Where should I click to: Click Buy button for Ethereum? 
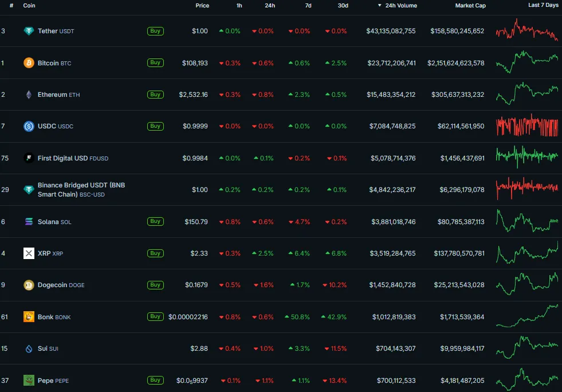155,95
